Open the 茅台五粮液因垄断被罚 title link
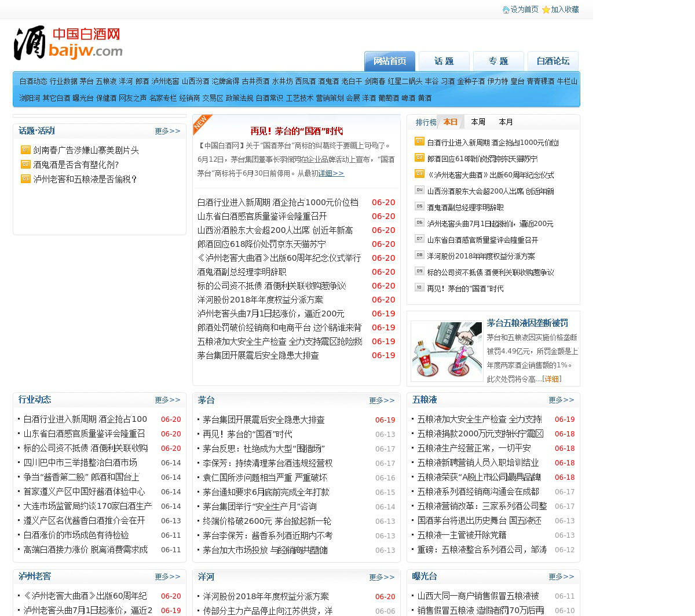The width and height of the screenshot is (695, 616). 527,323
